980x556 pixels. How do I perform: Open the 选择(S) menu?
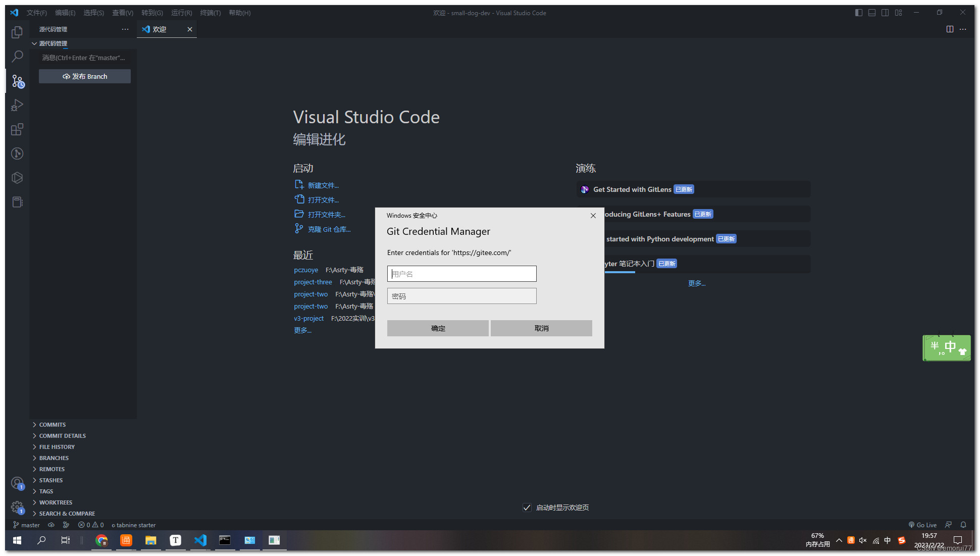point(94,13)
